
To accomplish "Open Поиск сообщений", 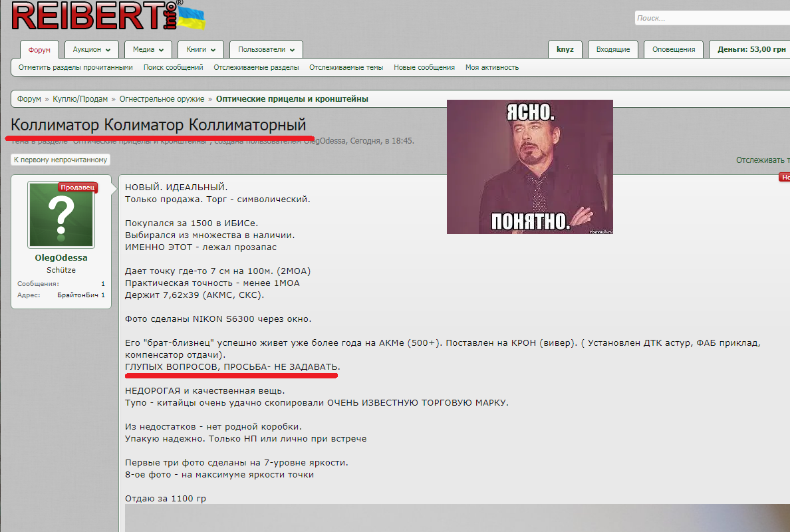I will 173,66.
